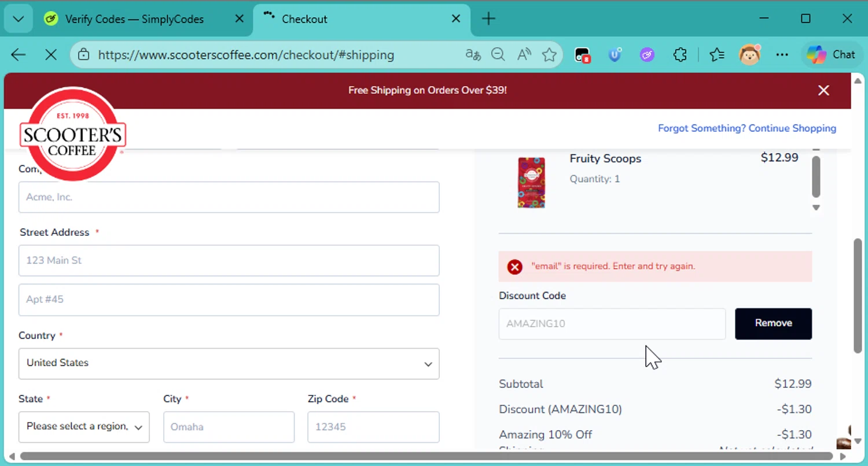Open the translate page icon

point(473,55)
